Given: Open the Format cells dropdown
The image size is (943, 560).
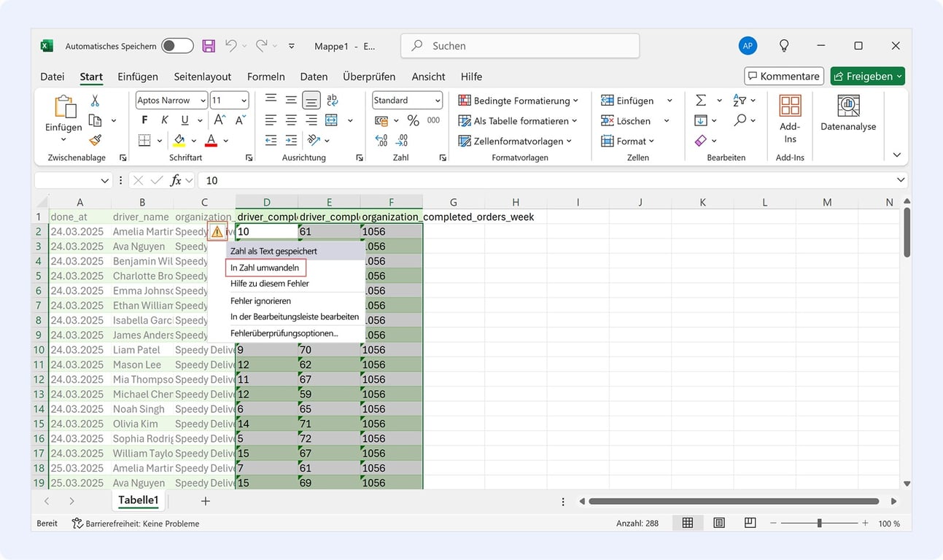Looking at the screenshot, I should 628,141.
